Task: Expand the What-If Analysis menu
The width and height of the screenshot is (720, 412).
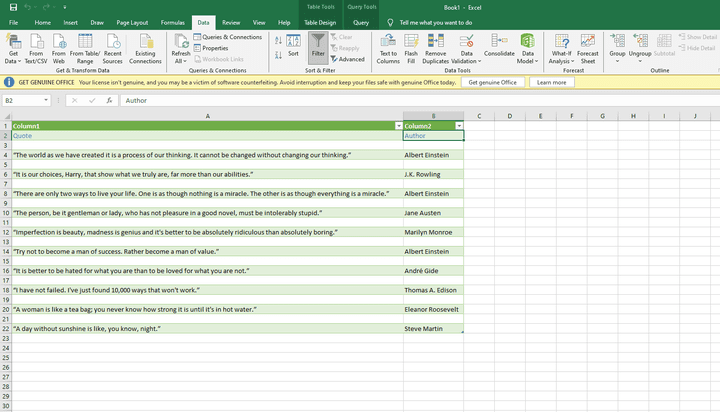Action: pyautogui.click(x=561, y=50)
